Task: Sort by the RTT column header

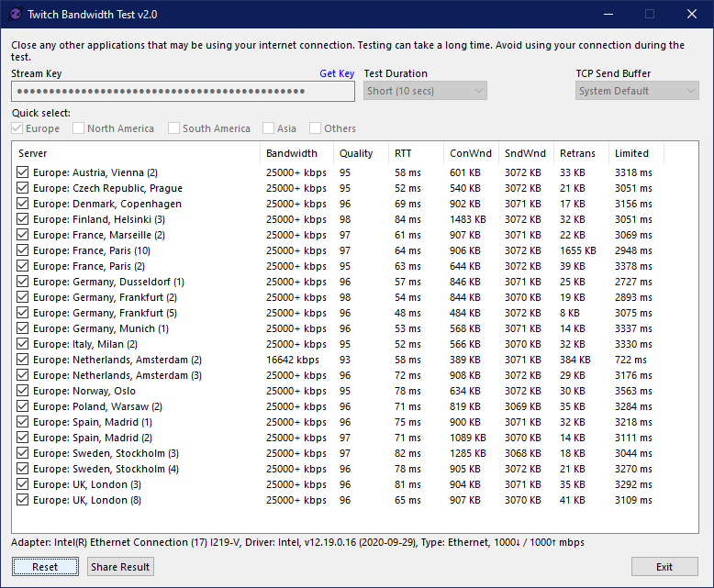Action: (417, 153)
